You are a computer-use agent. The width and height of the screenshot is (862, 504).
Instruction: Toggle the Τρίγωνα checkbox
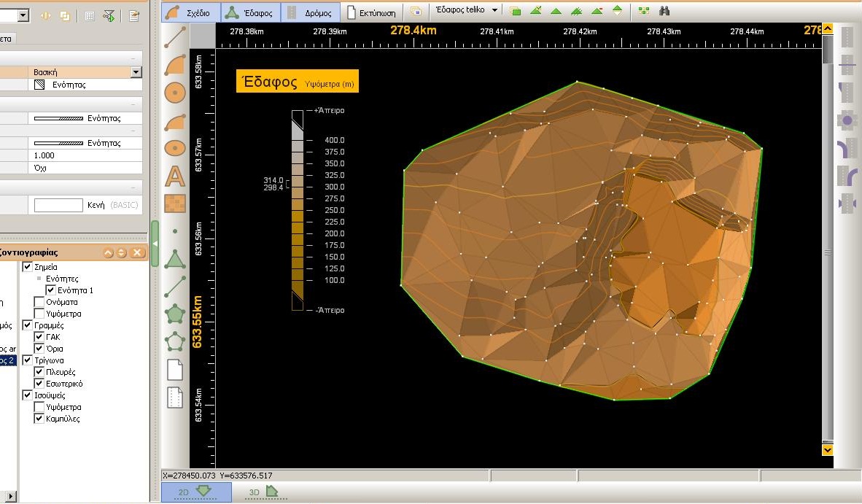tap(28, 360)
